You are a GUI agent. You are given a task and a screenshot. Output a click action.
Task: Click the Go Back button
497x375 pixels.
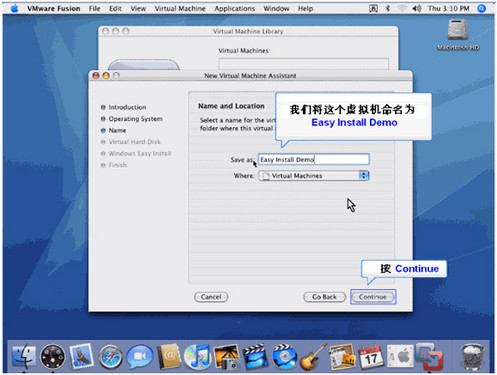(x=324, y=297)
